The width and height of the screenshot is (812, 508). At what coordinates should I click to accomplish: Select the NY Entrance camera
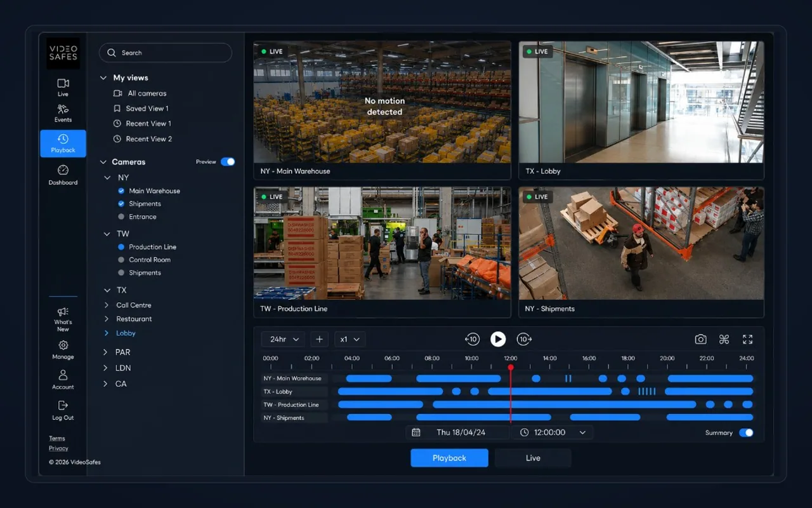121,217
